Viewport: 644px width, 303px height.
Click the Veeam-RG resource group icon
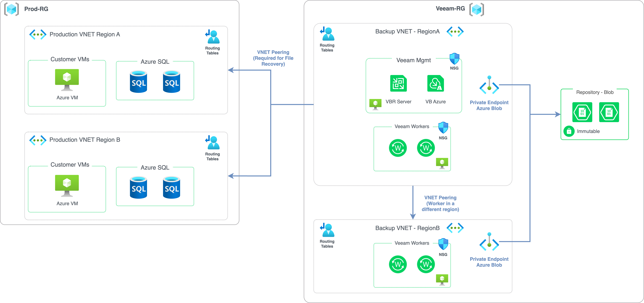(477, 10)
